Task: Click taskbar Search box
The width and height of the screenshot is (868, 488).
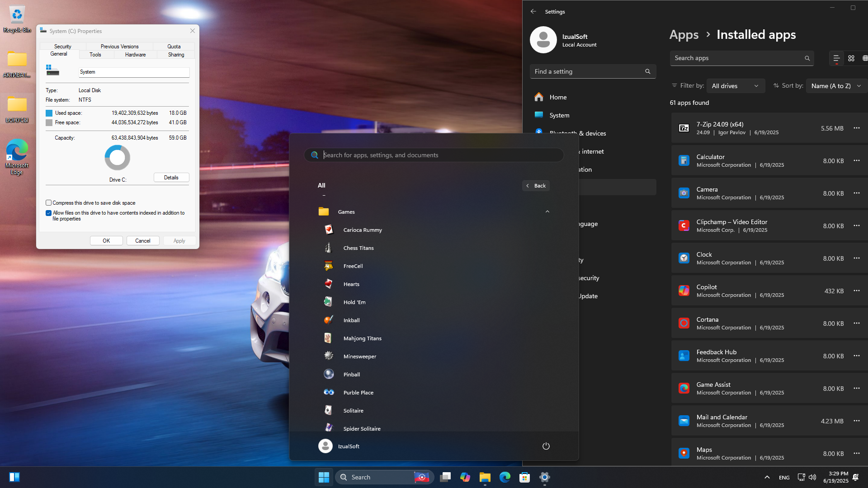Action: click(x=385, y=477)
